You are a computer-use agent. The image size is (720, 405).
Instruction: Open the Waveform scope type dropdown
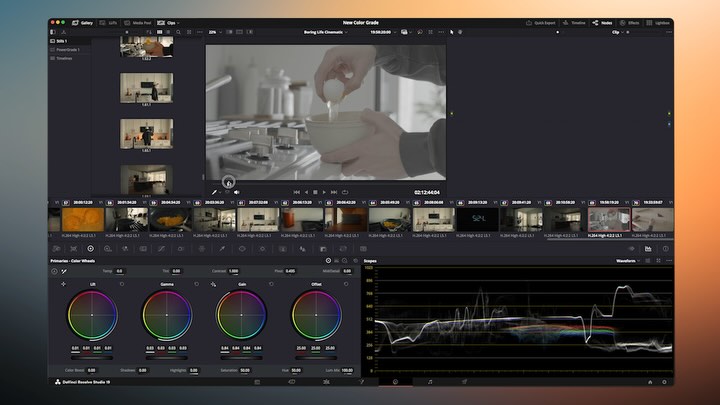(629, 261)
